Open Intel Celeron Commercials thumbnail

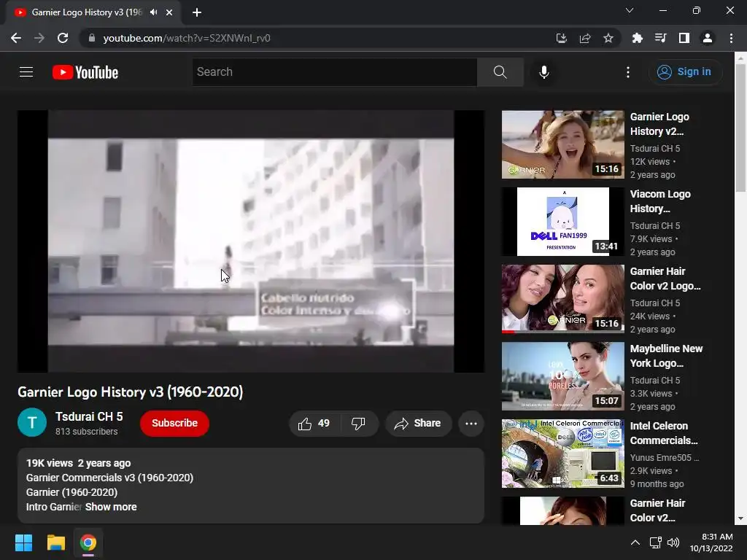coord(562,454)
